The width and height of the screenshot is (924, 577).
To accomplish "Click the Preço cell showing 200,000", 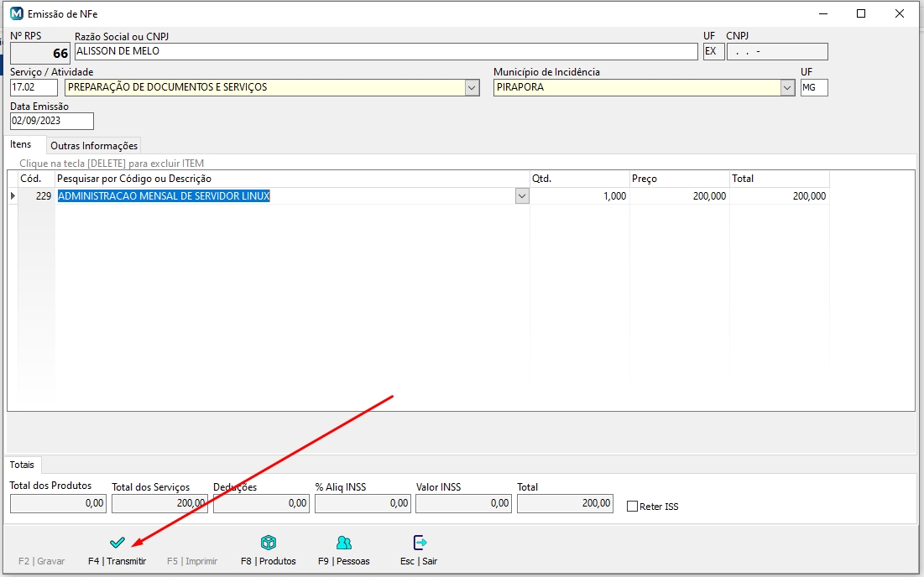I will click(680, 196).
